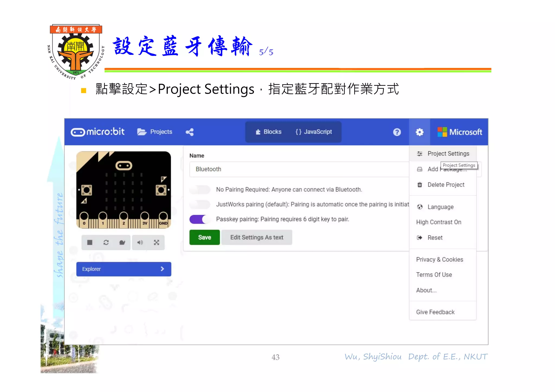Click the share icon
Image resolution: width=555 pixels, height=392 pixels.
coord(190,132)
